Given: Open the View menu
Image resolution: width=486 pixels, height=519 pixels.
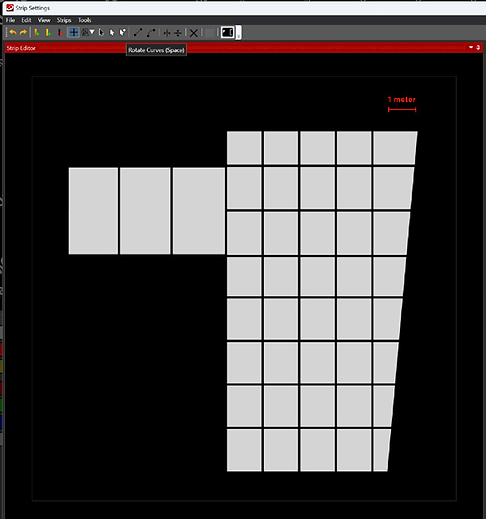Looking at the screenshot, I should (44, 20).
